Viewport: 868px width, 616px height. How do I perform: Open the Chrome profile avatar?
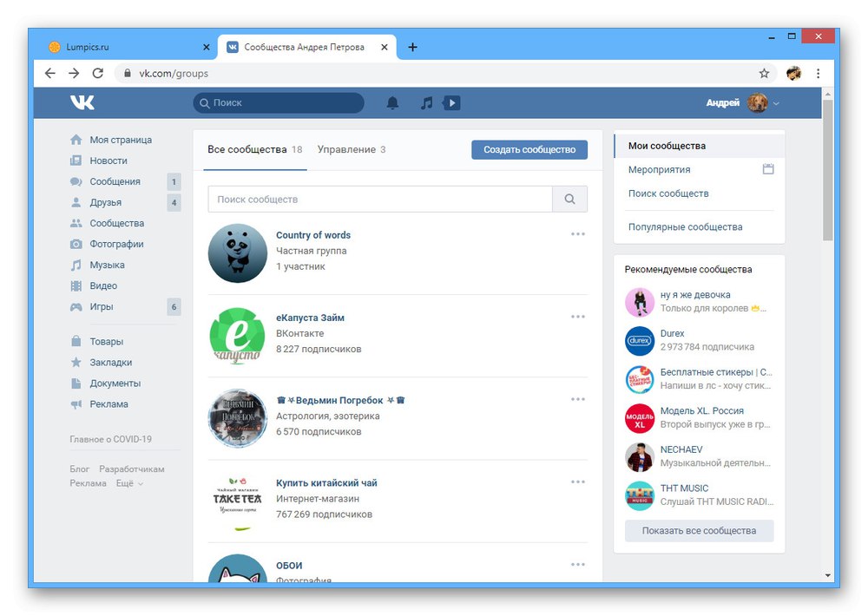coord(794,73)
